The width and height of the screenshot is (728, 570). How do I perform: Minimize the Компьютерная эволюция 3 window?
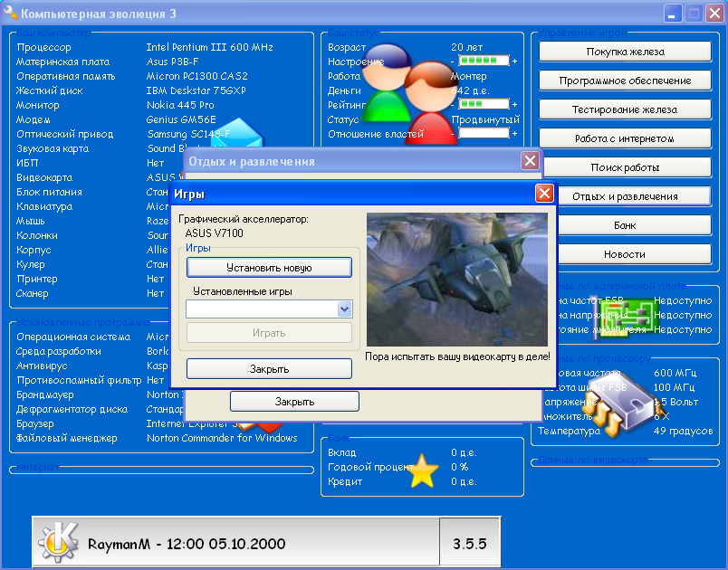point(672,13)
